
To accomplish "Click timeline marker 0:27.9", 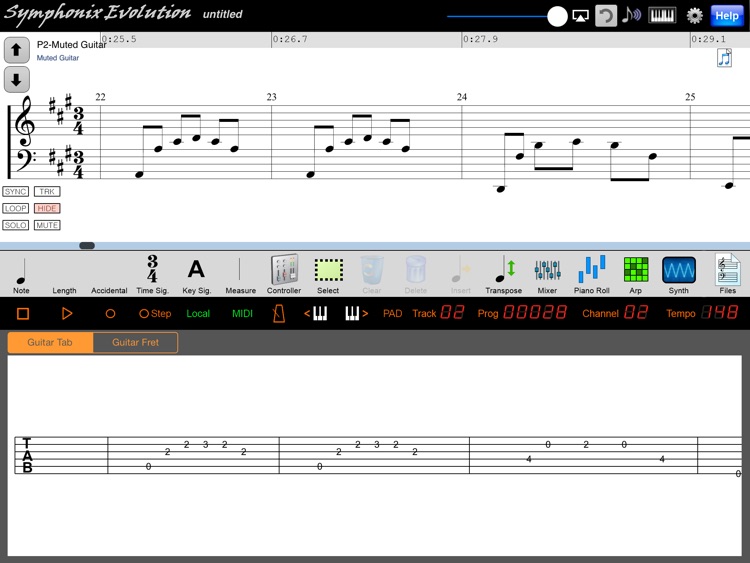I will coord(480,40).
